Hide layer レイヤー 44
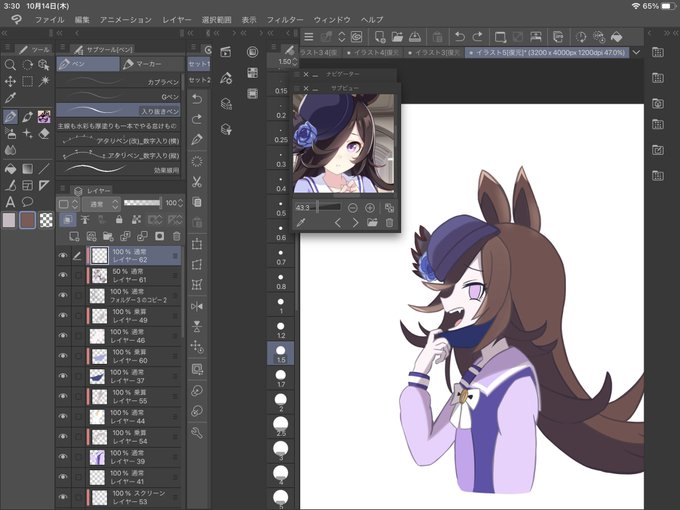This screenshot has height=510, width=680. pos(63,416)
